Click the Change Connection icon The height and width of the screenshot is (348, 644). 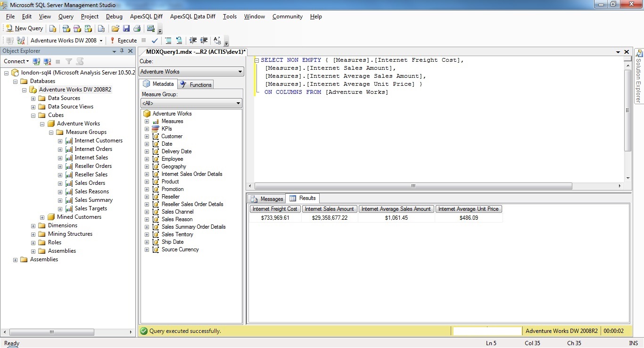(x=21, y=41)
